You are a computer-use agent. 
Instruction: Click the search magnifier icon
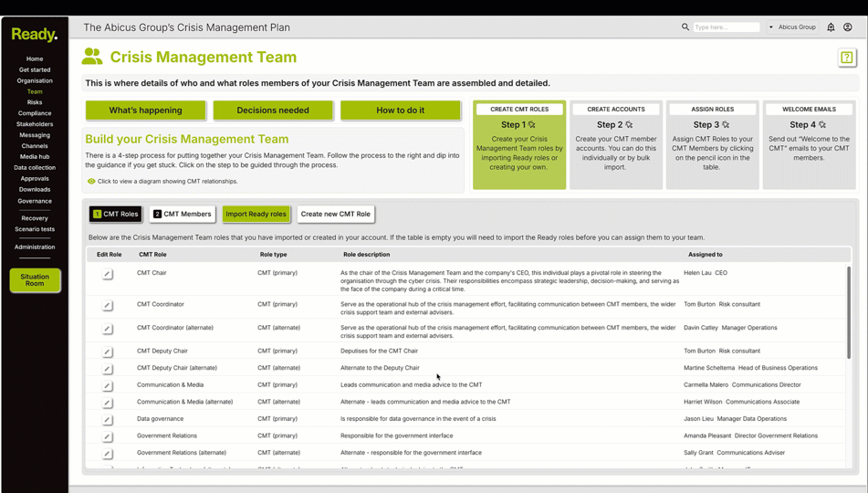pos(685,26)
